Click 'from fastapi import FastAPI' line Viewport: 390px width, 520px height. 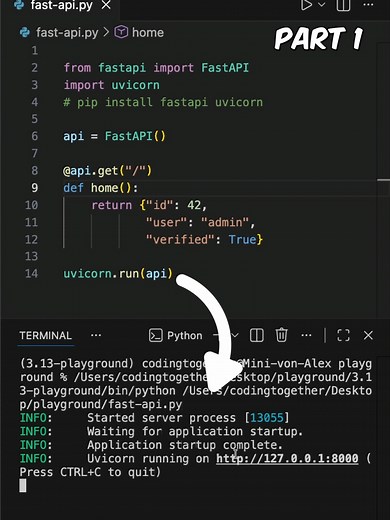pyautogui.click(x=156, y=68)
